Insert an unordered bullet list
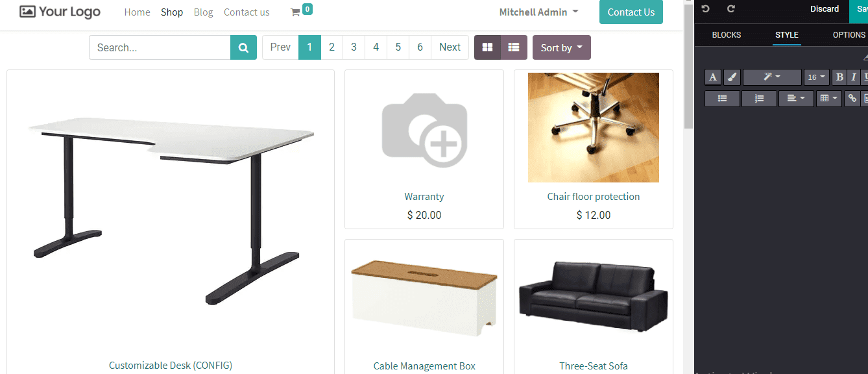 coord(722,98)
